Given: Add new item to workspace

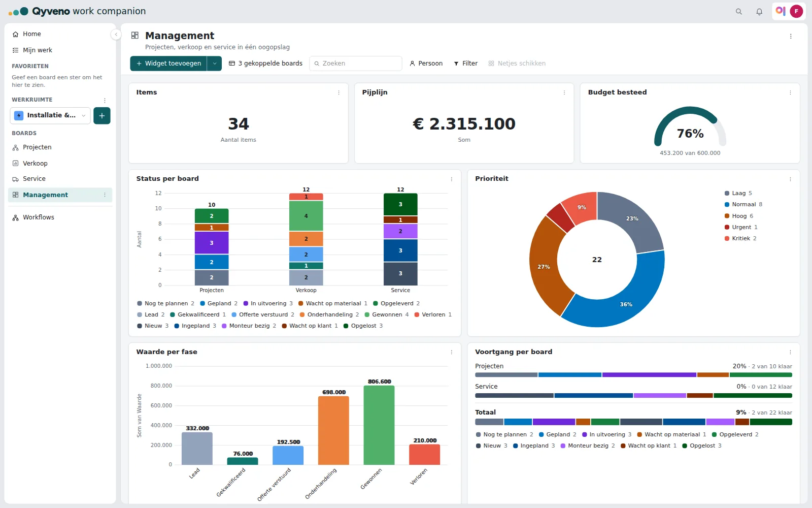Looking at the screenshot, I should (x=102, y=116).
